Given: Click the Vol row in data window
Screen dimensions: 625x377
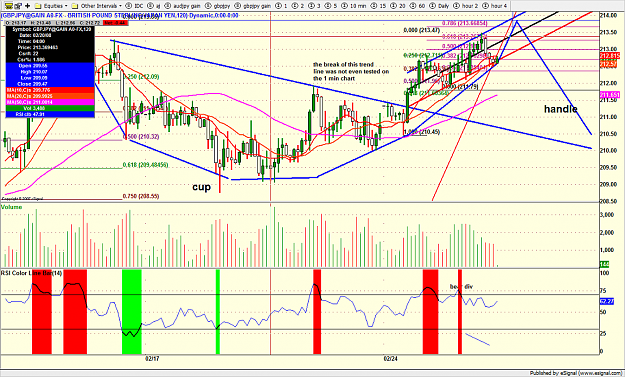Looking at the screenshot, I should click(50, 108).
